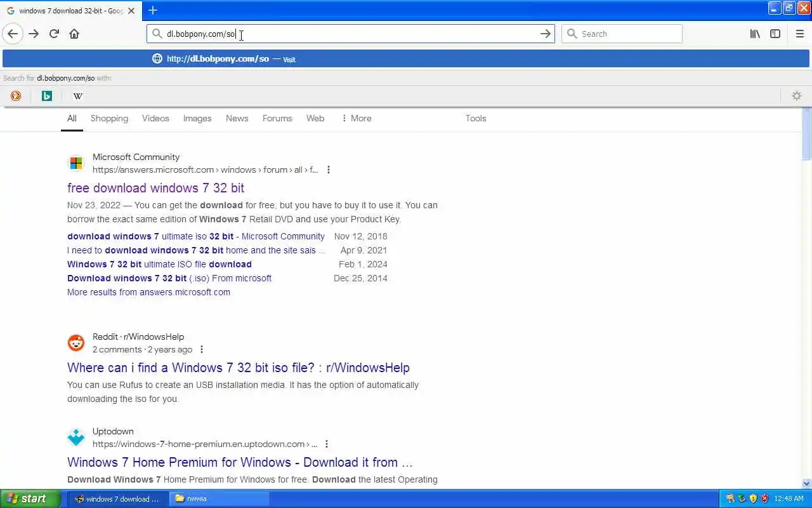Click the Uptodown site logo

76,438
